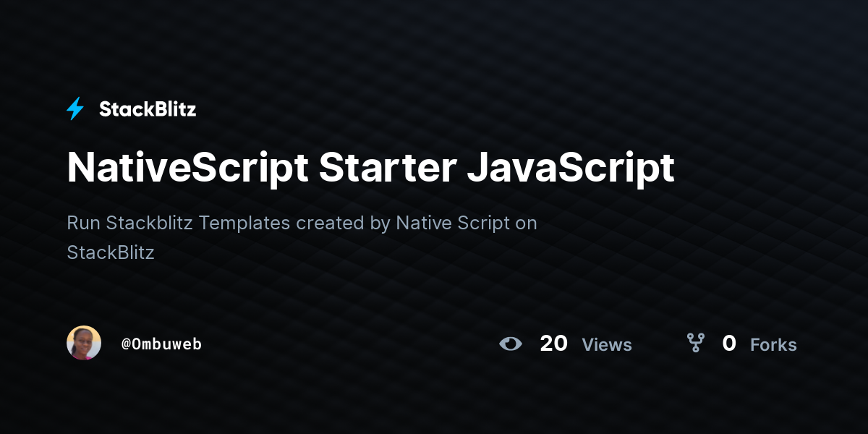Click the Forks label
Image resolution: width=868 pixels, height=434 pixels.
[773, 345]
